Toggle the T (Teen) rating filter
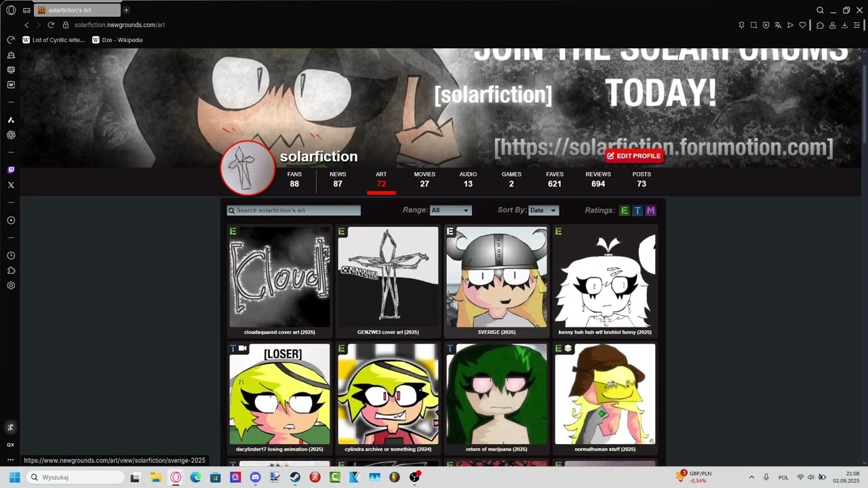 click(x=637, y=211)
